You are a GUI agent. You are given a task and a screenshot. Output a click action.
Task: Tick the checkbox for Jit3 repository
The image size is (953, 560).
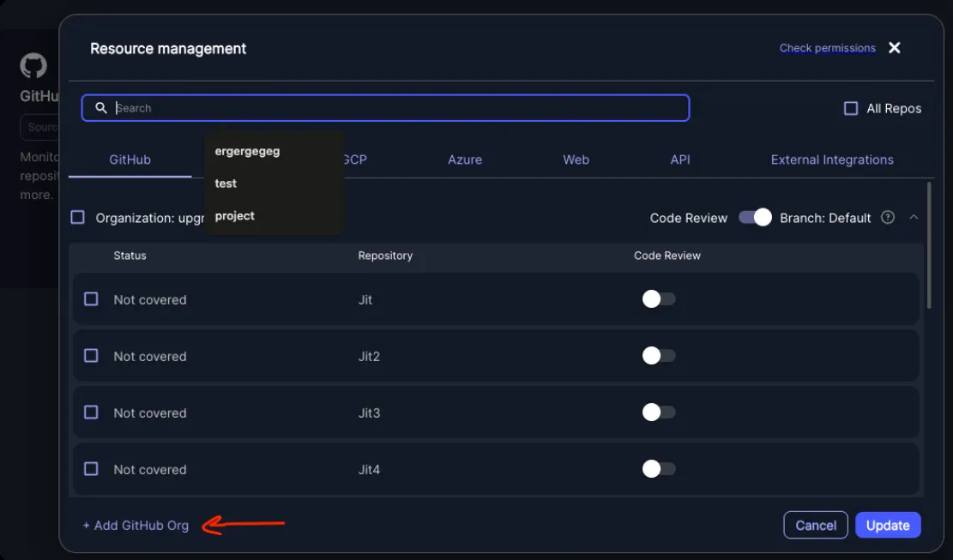pyautogui.click(x=91, y=412)
